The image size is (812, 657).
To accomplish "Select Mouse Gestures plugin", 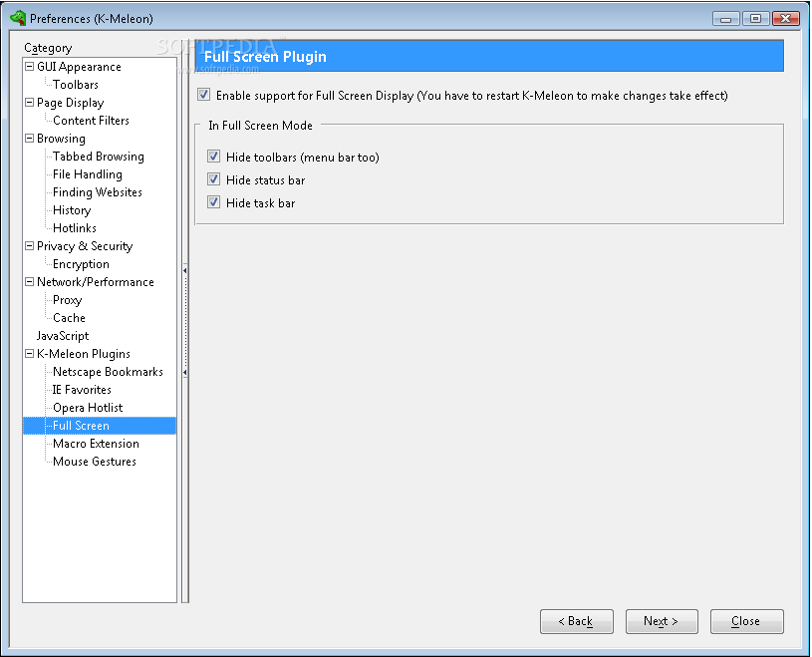I will click(95, 462).
